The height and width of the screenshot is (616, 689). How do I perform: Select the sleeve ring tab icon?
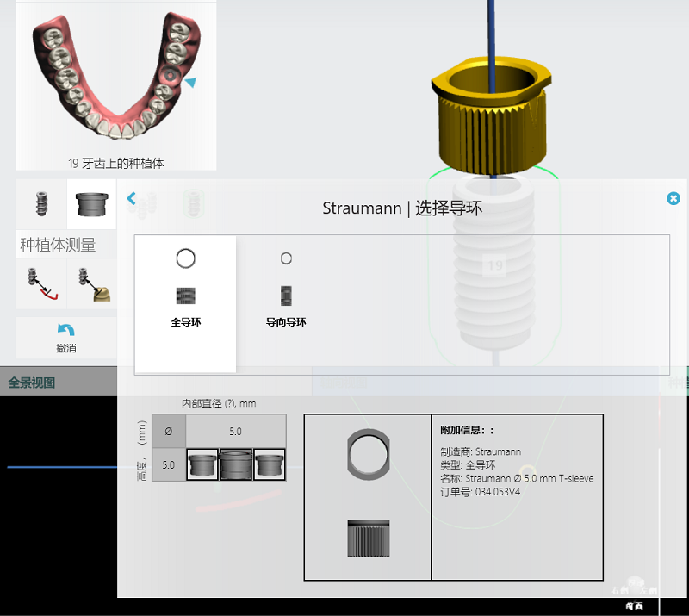point(91,204)
